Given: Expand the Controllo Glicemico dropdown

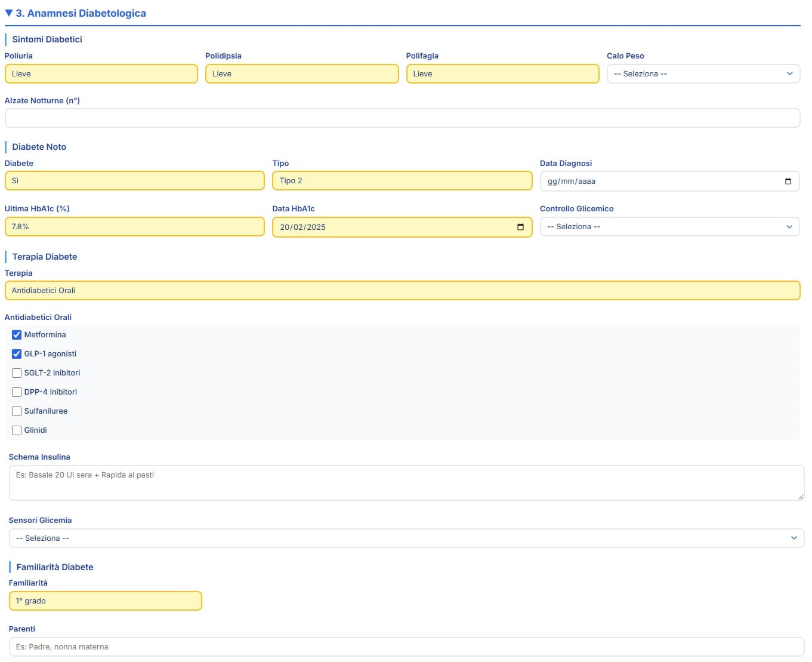Looking at the screenshot, I should point(669,227).
